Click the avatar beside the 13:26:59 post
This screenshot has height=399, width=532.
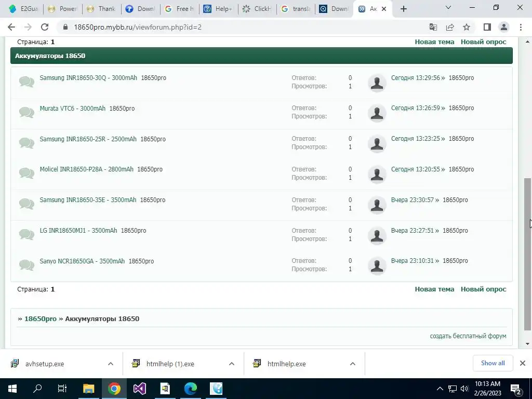click(377, 113)
